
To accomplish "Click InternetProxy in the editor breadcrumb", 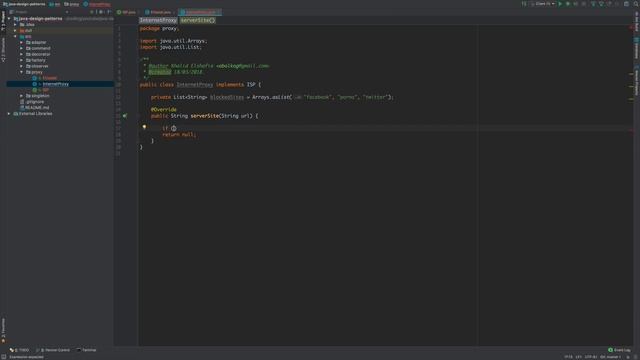I will [x=158, y=20].
